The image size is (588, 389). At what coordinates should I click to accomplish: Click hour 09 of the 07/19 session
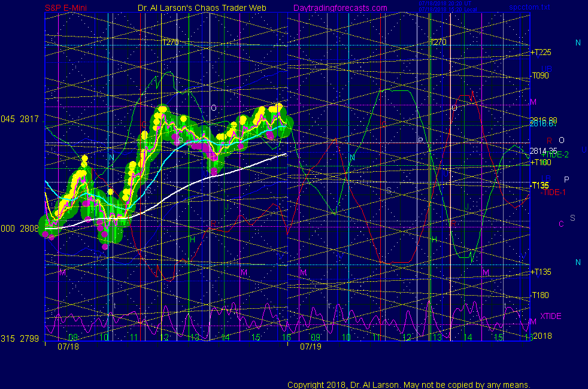(x=316, y=337)
